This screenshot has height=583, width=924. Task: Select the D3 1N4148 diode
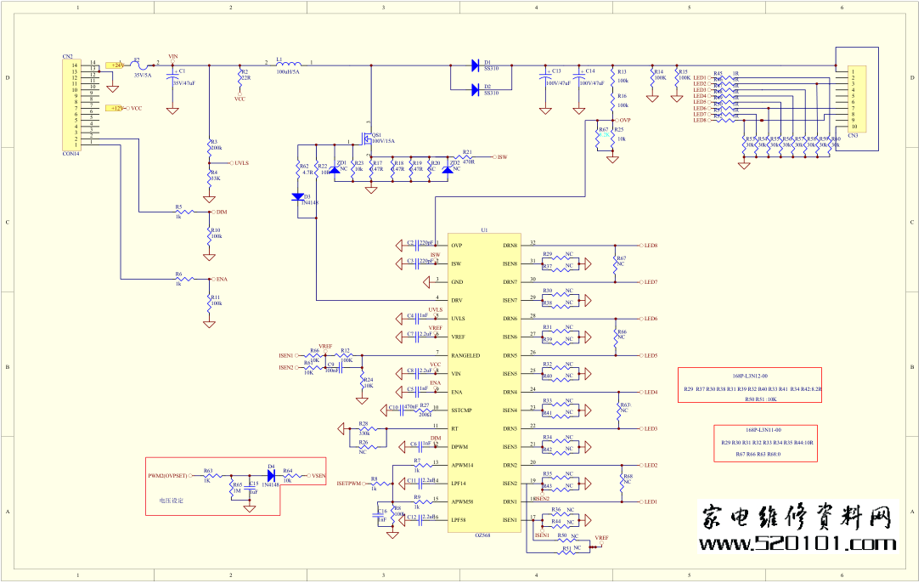(x=298, y=197)
